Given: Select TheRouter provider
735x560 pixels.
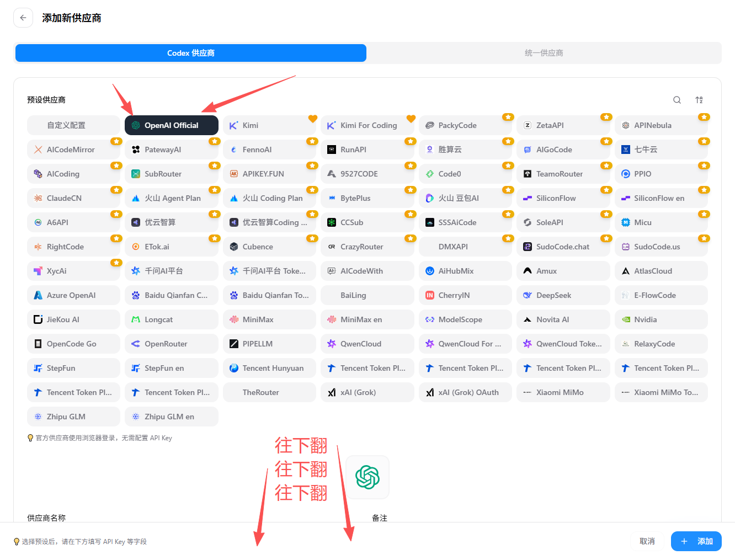Looking at the screenshot, I should pyautogui.click(x=269, y=392).
